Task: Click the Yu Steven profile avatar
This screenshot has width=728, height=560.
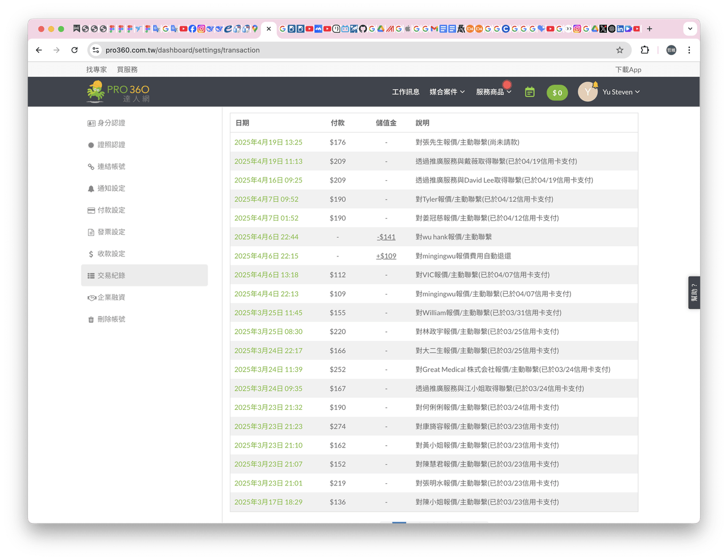Action: (x=588, y=92)
